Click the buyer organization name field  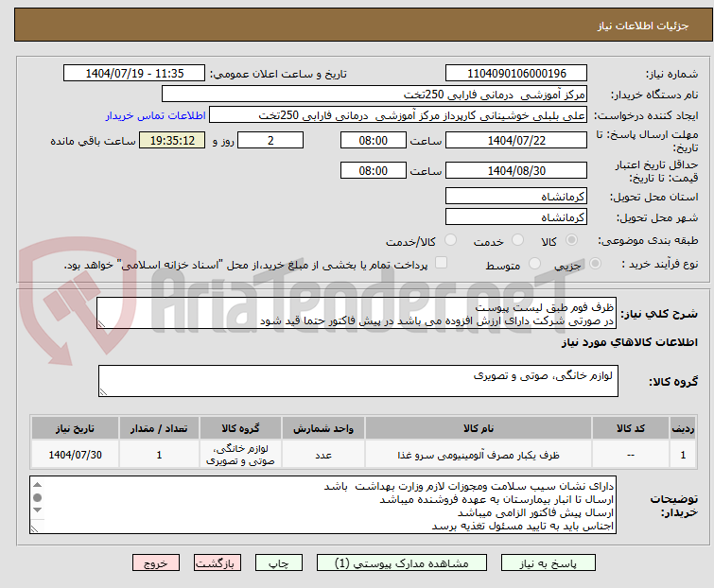click(374, 95)
